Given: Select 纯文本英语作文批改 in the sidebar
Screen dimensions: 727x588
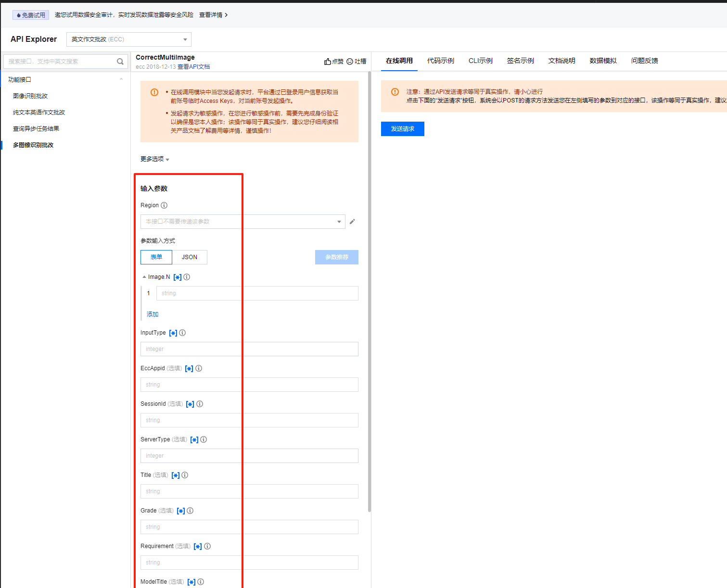Looking at the screenshot, I should tap(39, 113).
